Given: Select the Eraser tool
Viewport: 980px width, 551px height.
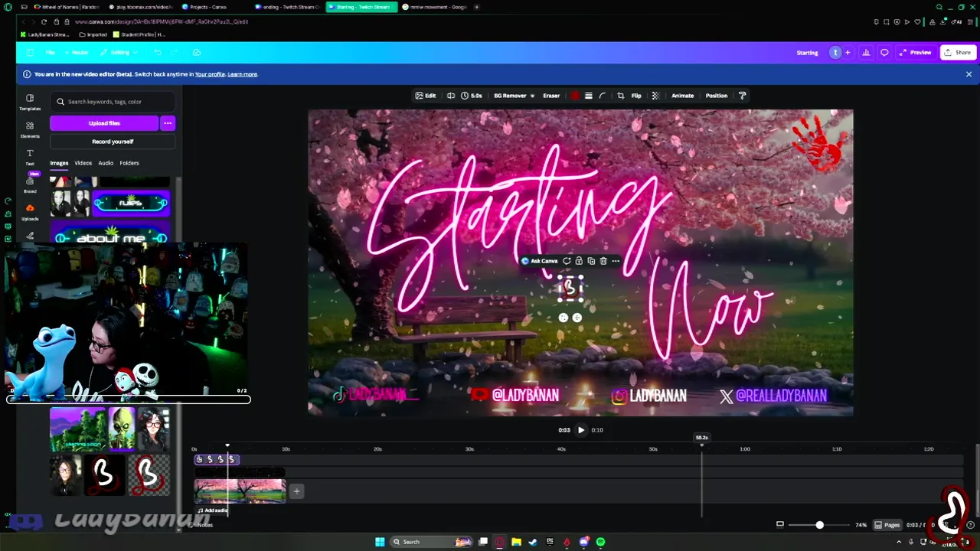Looking at the screenshot, I should coord(551,96).
